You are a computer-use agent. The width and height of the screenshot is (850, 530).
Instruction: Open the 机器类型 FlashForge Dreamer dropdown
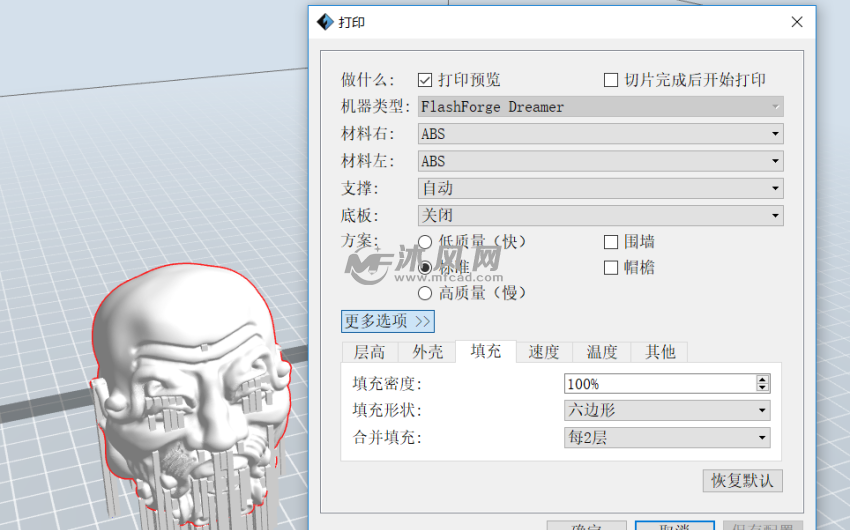point(600,107)
